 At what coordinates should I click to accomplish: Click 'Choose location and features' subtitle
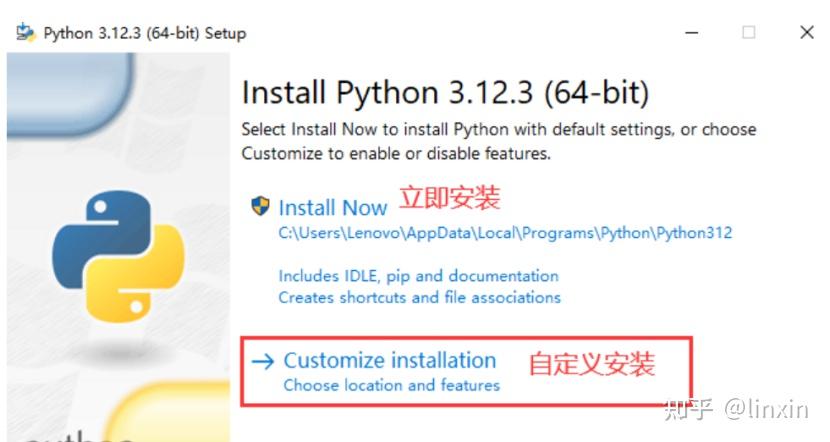point(391,385)
